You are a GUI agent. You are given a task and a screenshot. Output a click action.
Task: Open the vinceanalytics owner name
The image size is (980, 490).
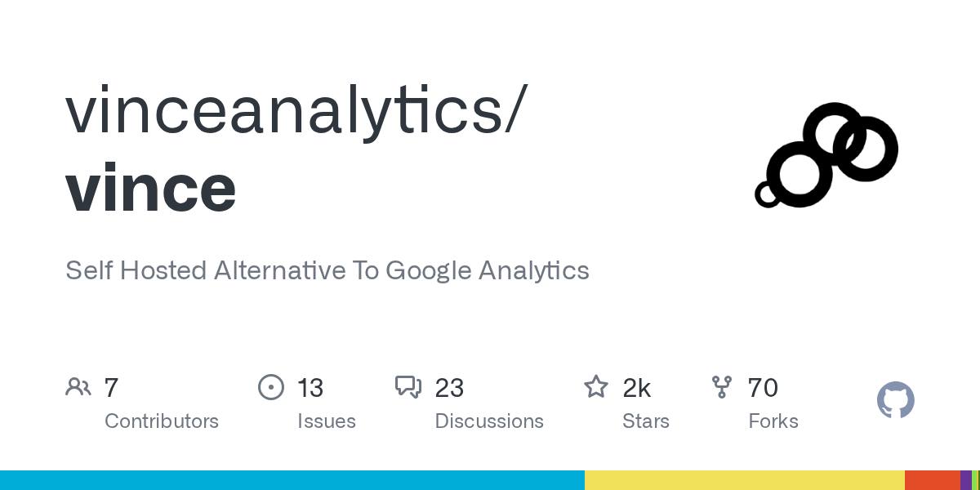pos(292,110)
